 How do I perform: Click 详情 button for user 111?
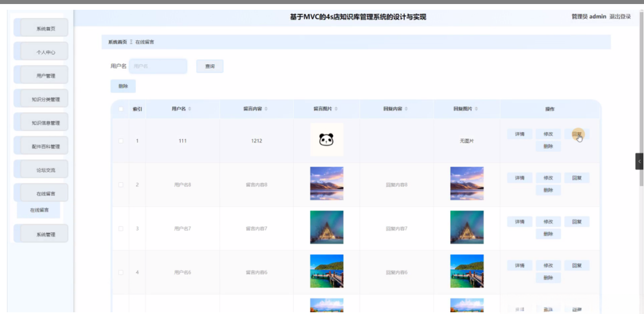(x=520, y=134)
